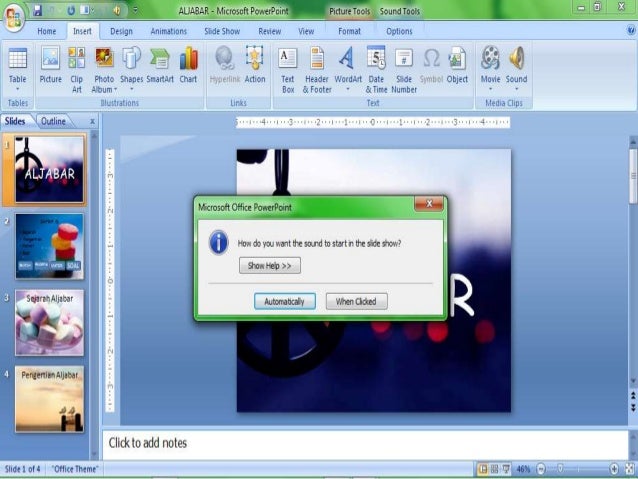Viewport: 638px width, 479px height.
Task: Click the Action icon
Action: click(x=255, y=58)
